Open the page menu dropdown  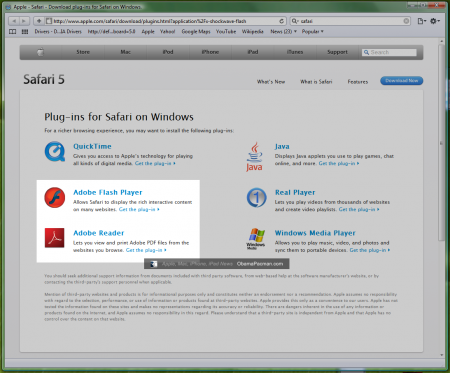[422, 21]
